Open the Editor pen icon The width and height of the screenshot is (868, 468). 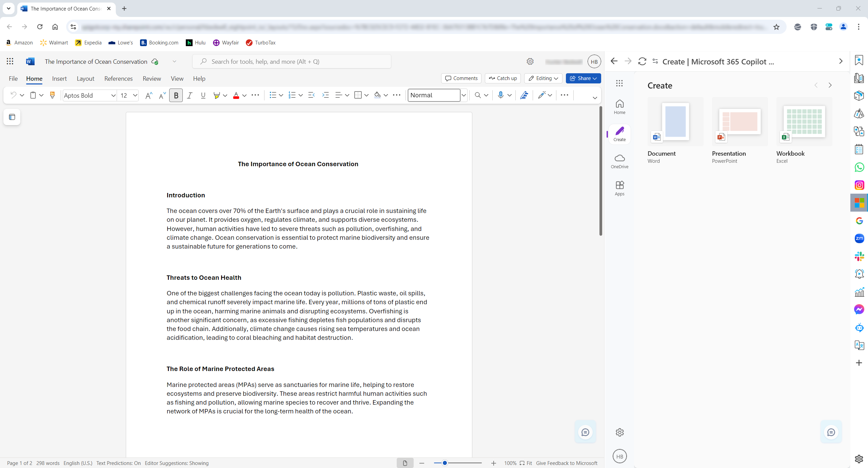click(524, 95)
